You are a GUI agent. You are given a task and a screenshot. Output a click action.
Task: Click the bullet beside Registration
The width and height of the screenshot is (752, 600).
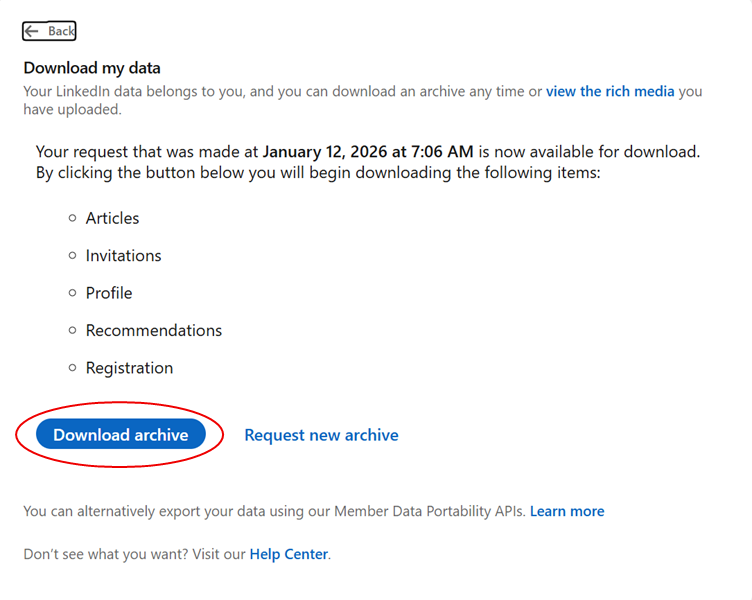tap(72, 368)
